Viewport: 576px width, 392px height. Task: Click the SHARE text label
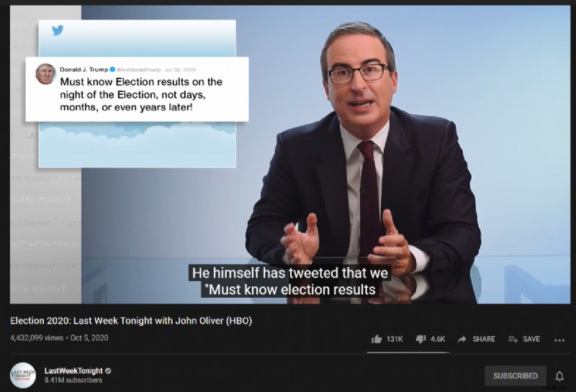tap(484, 339)
